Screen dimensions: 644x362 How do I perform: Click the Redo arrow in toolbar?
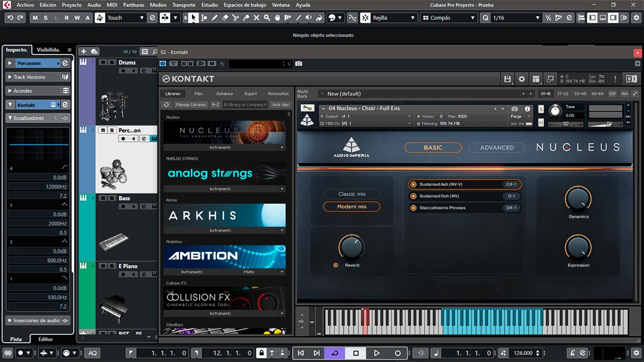click(x=20, y=18)
